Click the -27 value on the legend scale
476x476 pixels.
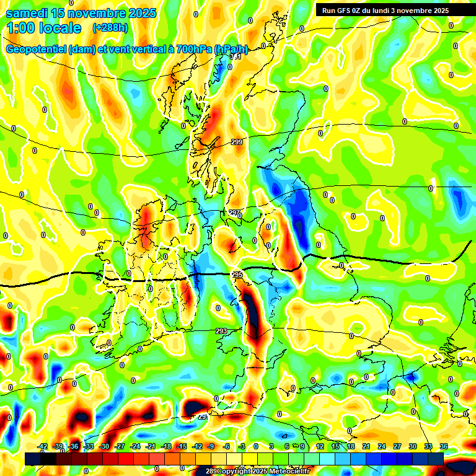120,446
